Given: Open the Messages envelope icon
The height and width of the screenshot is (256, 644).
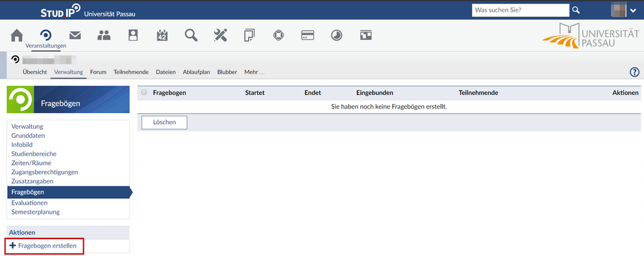Looking at the screenshot, I should pos(75,35).
